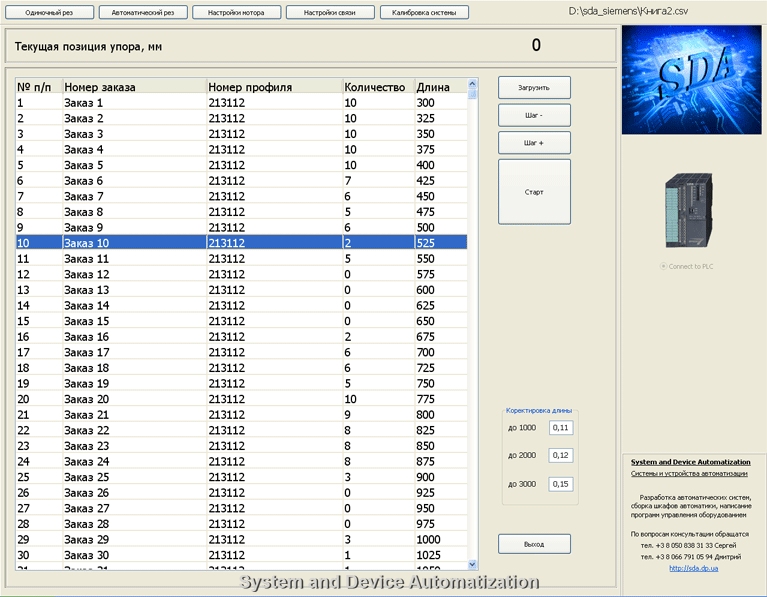The image size is (767, 597).
Task: Select the Connect to PLC radio button
Action: click(x=662, y=266)
